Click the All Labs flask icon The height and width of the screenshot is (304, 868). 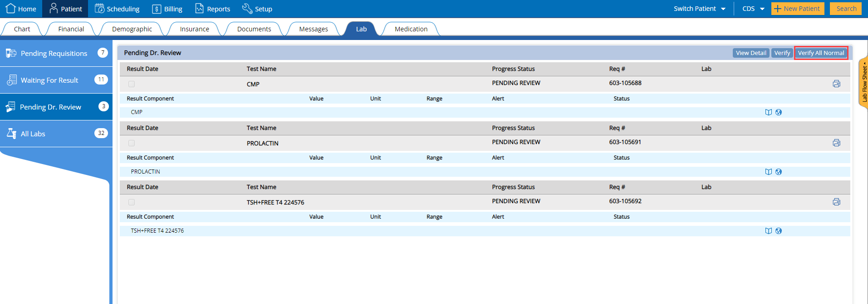click(12, 134)
